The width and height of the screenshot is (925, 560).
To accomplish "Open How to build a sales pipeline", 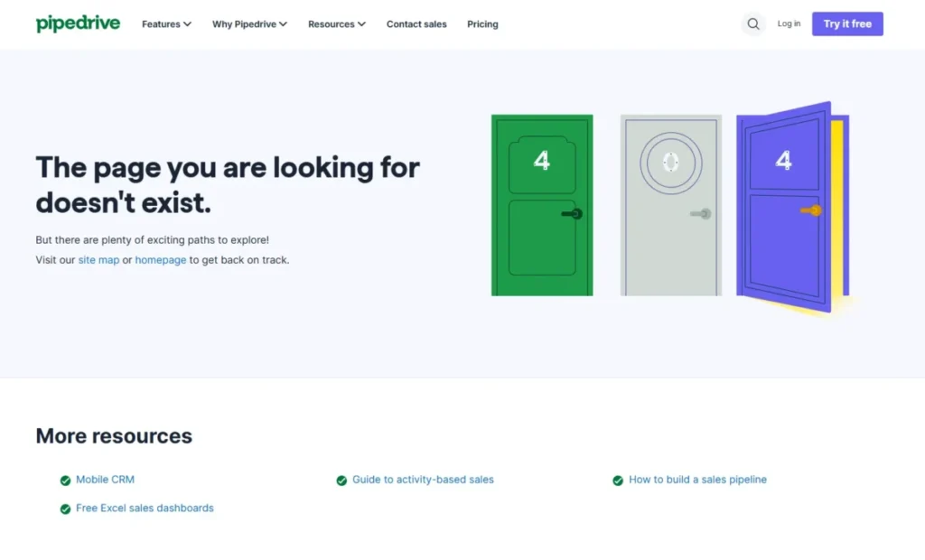I will [698, 480].
